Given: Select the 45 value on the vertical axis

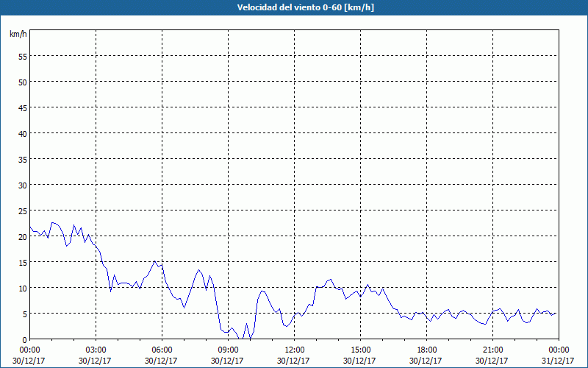Looking at the screenshot, I should [x=23, y=107].
